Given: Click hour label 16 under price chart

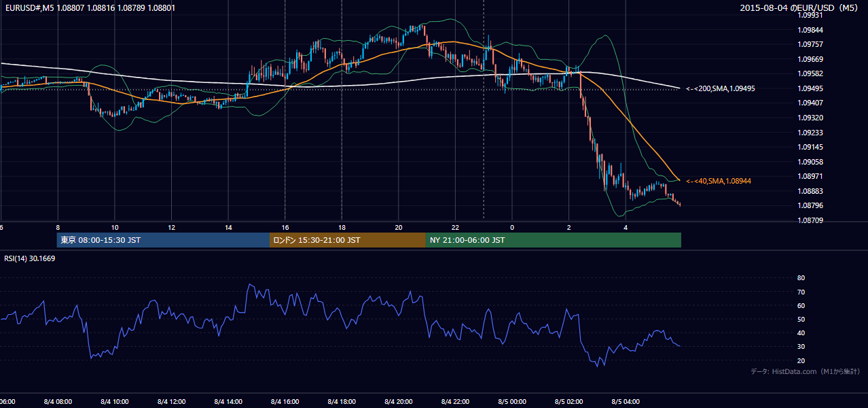Looking at the screenshot, I should (285, 227).
